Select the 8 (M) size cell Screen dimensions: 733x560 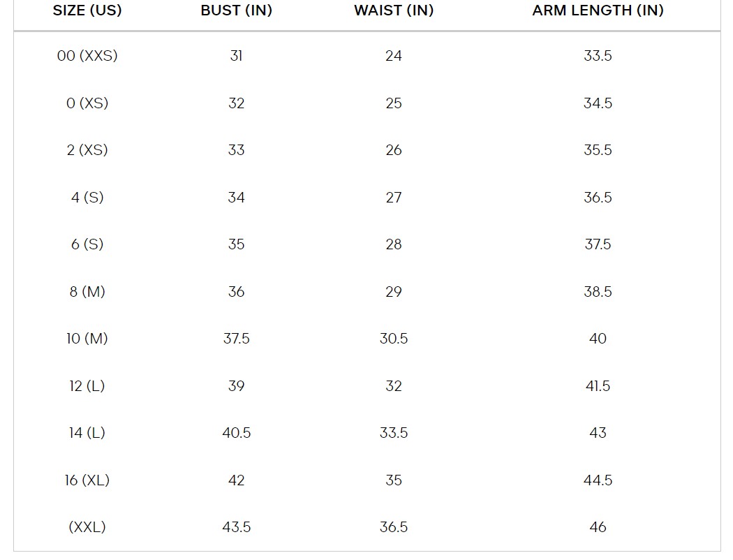87,292
